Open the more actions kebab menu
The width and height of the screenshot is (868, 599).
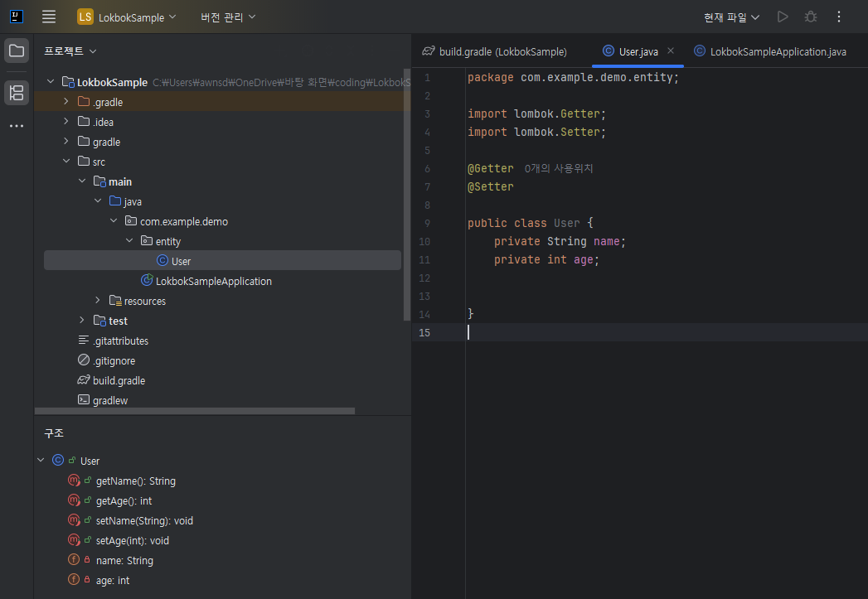pyautogui.click(x=839, y=17)
